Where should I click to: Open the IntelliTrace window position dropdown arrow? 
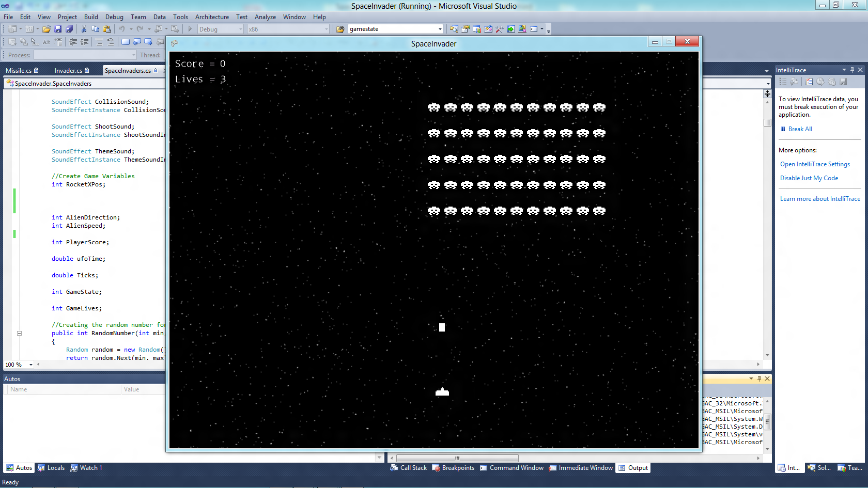(x=844, y=70)
